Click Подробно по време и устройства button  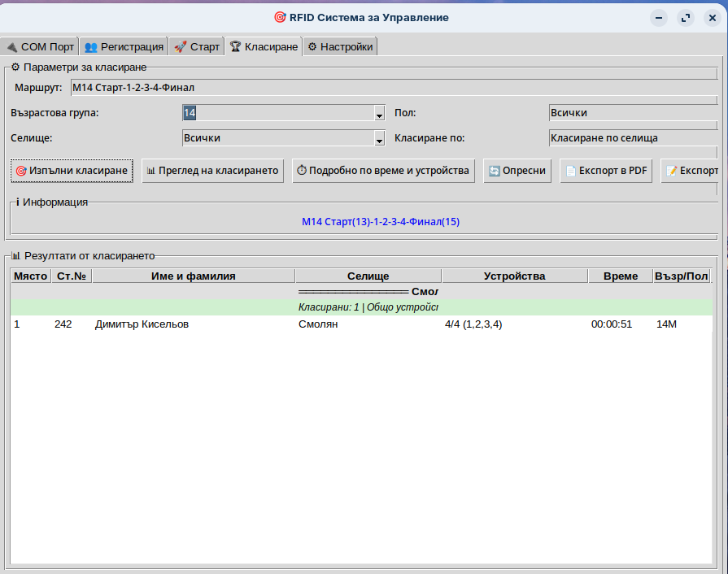click(383, 171)
